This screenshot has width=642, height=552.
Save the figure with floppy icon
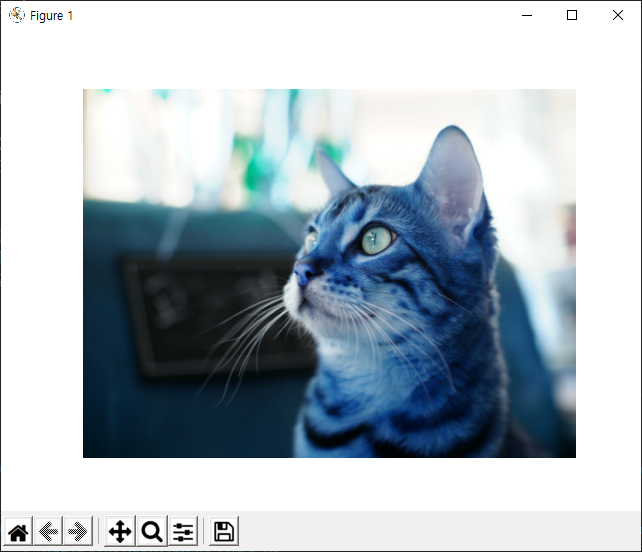(x=224, y=532)
